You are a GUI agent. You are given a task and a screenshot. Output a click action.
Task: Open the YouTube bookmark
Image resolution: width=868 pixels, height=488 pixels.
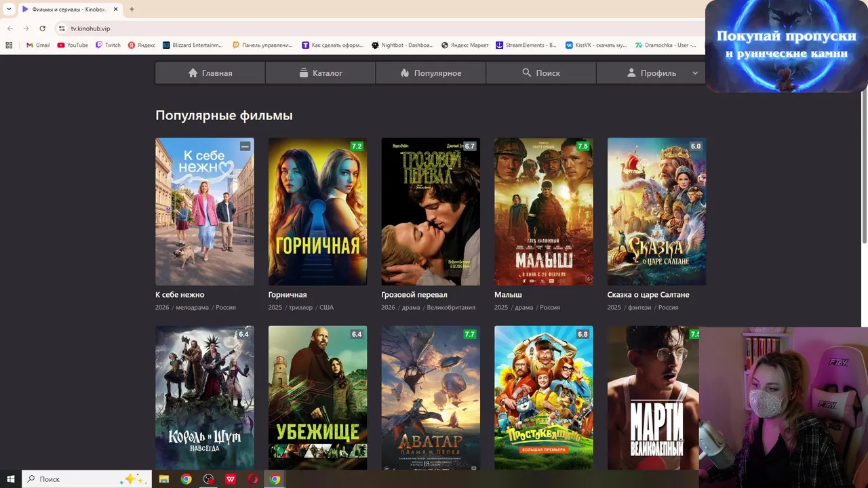coord(73,45)
